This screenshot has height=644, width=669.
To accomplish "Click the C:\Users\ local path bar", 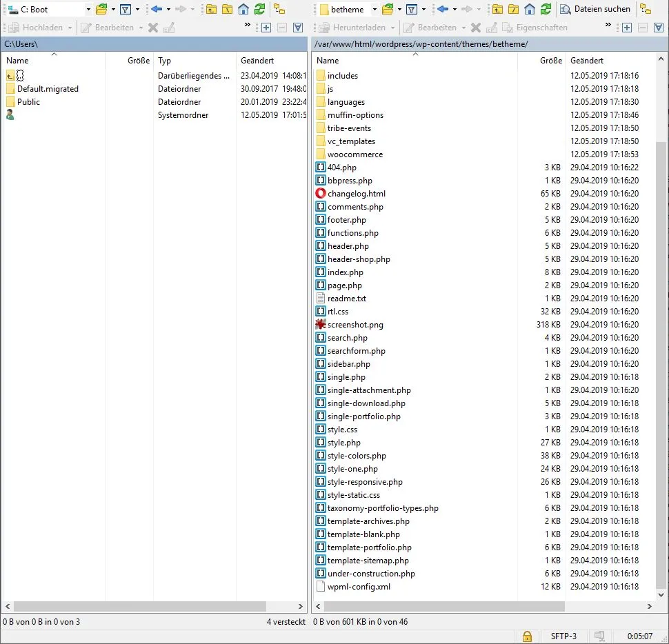I will [x=154, y=44].
